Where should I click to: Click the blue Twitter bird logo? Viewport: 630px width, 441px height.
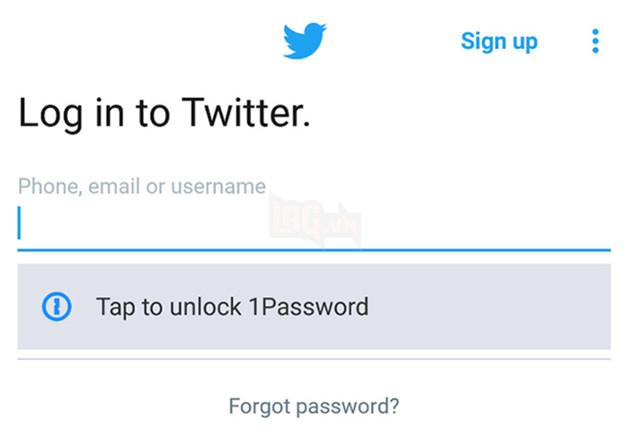point(305,41)
